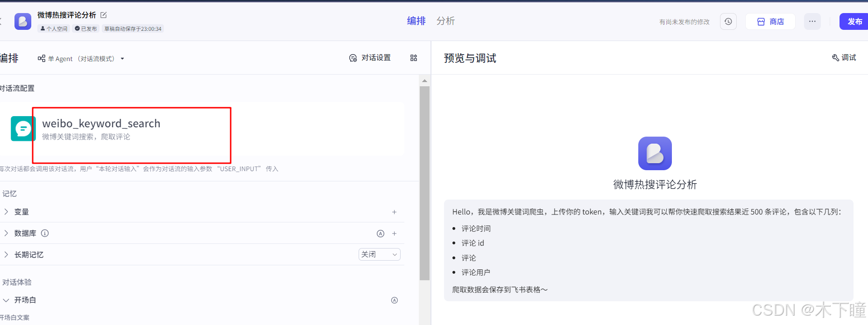Select the weibo_keyword_search chatflow name
Screen dimensions: 868x325
[x=101, y=124]
